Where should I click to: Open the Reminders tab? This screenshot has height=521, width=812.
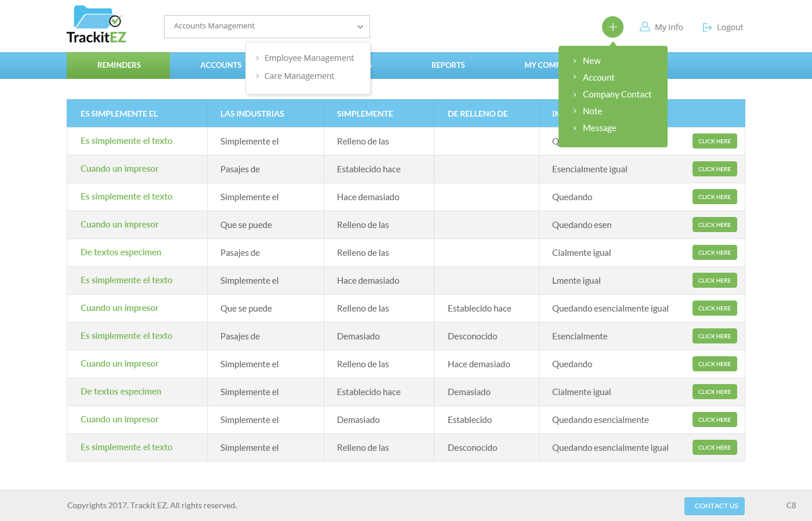coord(119,66)
